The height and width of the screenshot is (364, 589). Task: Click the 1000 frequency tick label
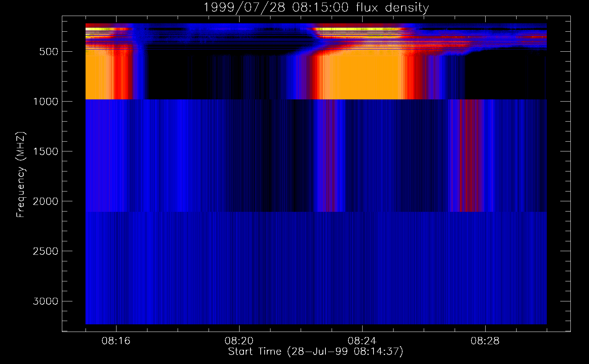point(46,102)
